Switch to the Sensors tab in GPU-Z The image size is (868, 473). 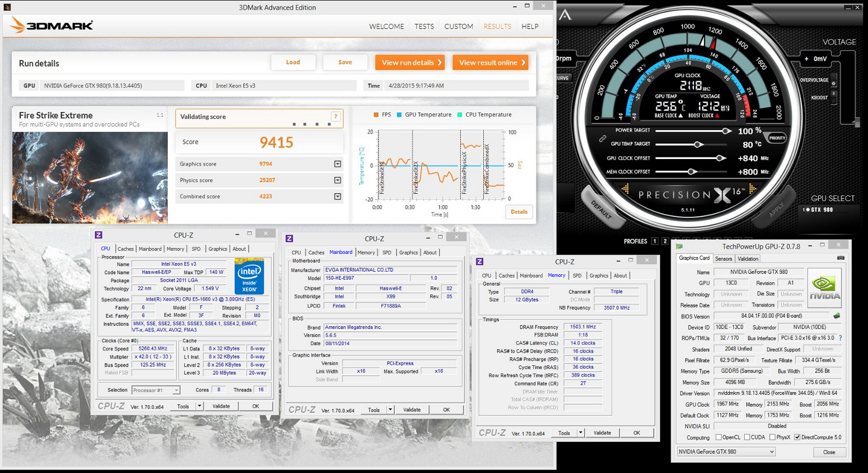[x=723, y=258]
